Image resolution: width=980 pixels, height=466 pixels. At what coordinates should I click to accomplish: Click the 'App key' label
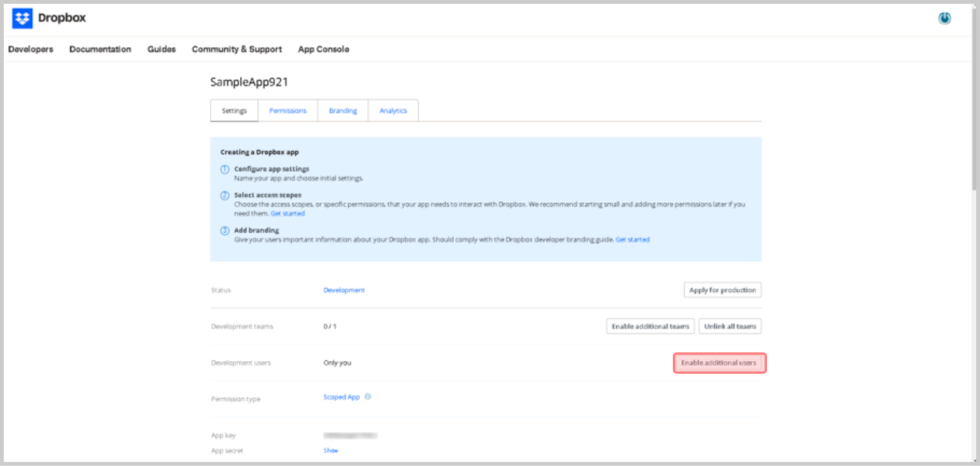pos(224,435)
